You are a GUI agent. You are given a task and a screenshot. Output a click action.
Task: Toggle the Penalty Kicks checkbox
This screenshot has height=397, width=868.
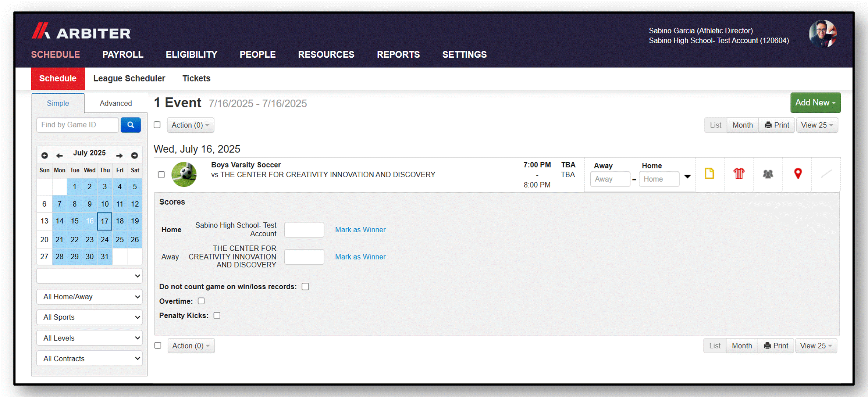click(217, 315)
